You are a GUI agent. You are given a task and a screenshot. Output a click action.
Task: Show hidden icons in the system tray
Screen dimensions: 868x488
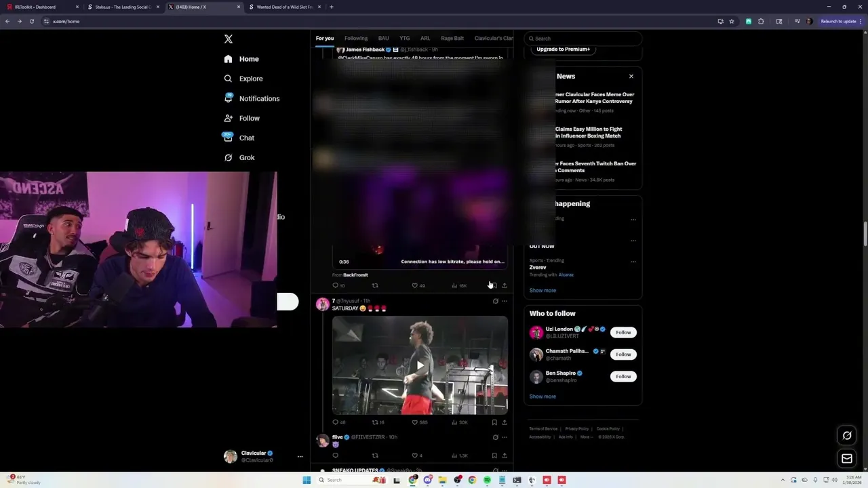coord(783,480)
